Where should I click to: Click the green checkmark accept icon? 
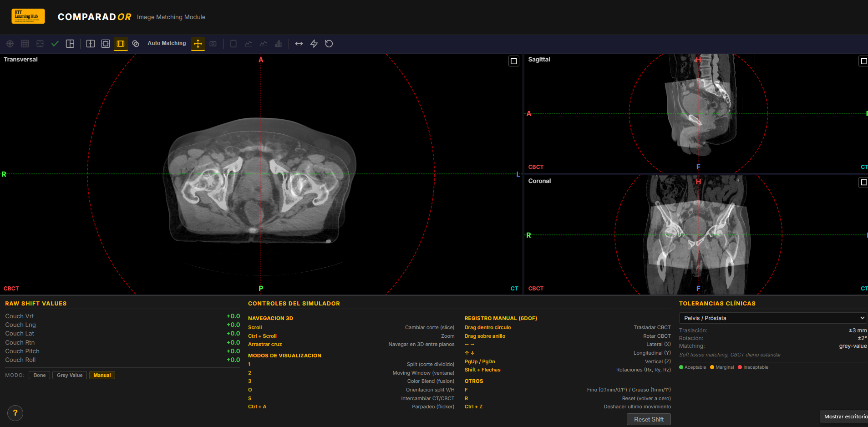55,44
